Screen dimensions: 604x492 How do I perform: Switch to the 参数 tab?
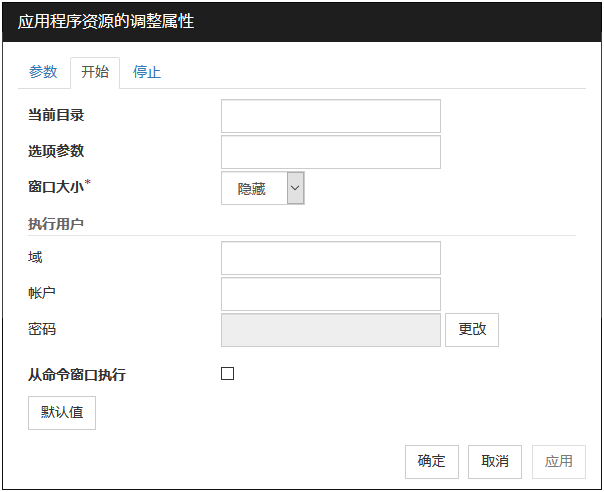coord(43,72)
